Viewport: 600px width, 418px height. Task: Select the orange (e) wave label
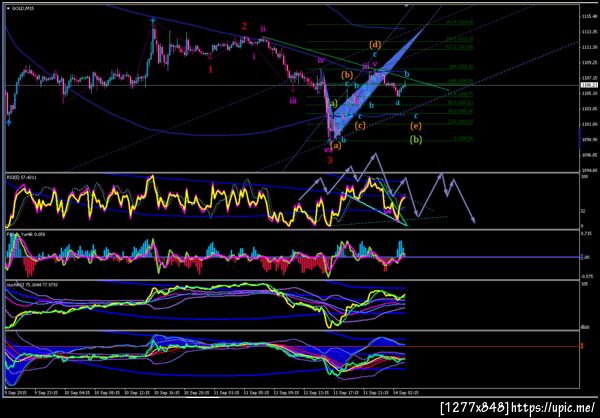pyautogui.click(x=416, y=125)
